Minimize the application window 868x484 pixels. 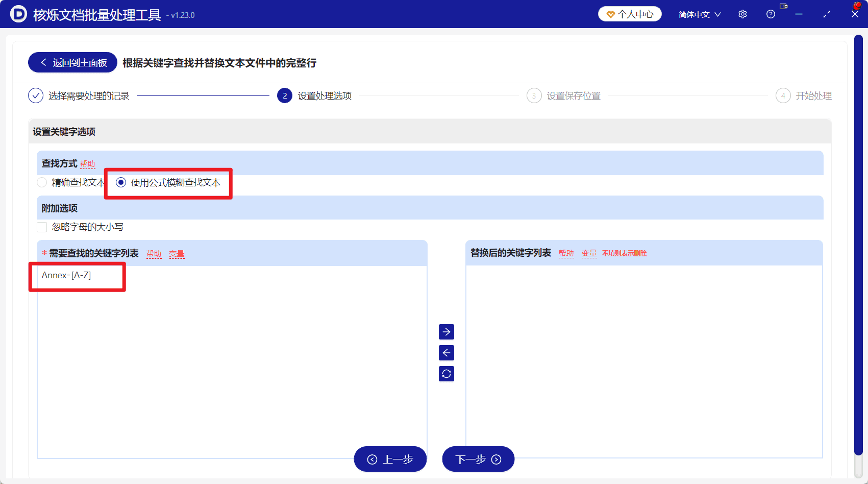(799, 14)
